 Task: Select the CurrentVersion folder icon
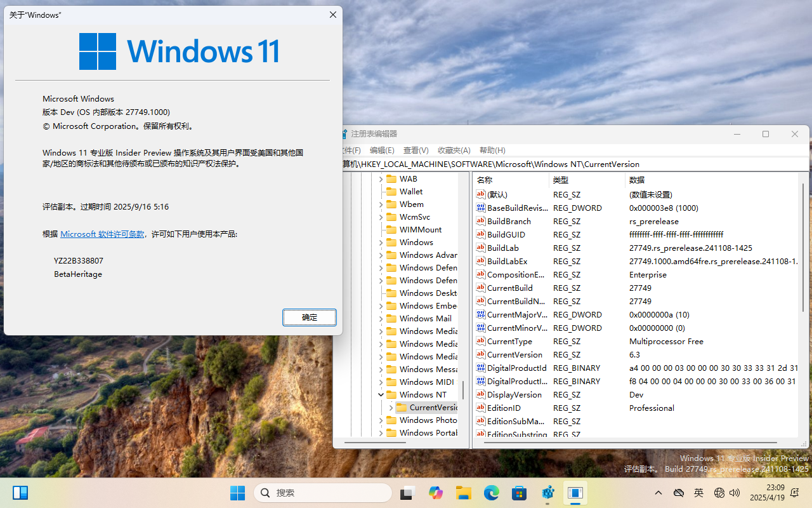click(x=401, y=407)
